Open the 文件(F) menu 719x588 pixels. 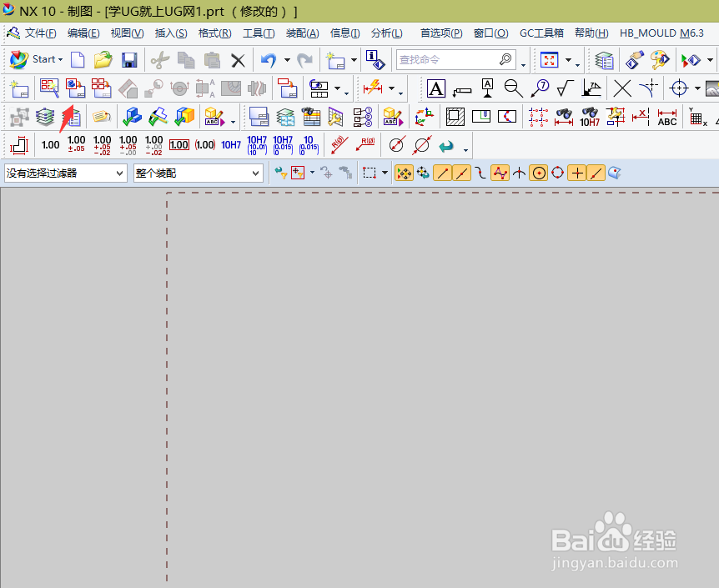point(40,33)
